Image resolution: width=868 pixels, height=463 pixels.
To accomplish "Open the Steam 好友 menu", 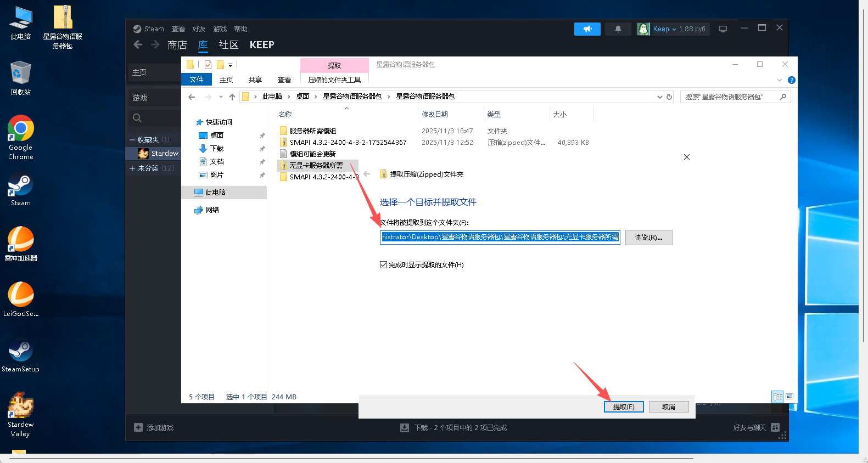I will click(199, 29).
